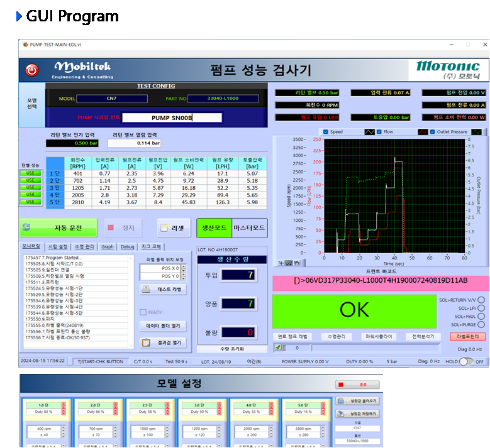
Task: Open the 모니터링 tab
Action: (x=31, y=246)
